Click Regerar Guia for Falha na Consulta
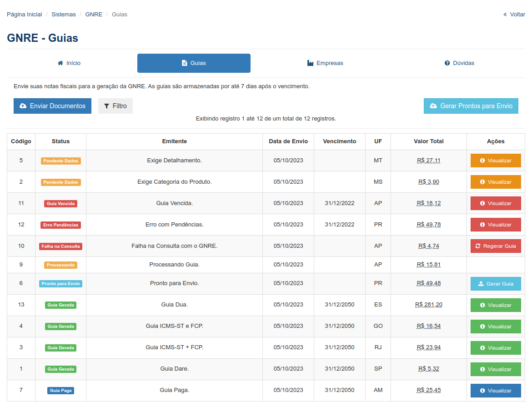This screenshot has height=407, width=532. pyautogui.click(x=496, y=246)
